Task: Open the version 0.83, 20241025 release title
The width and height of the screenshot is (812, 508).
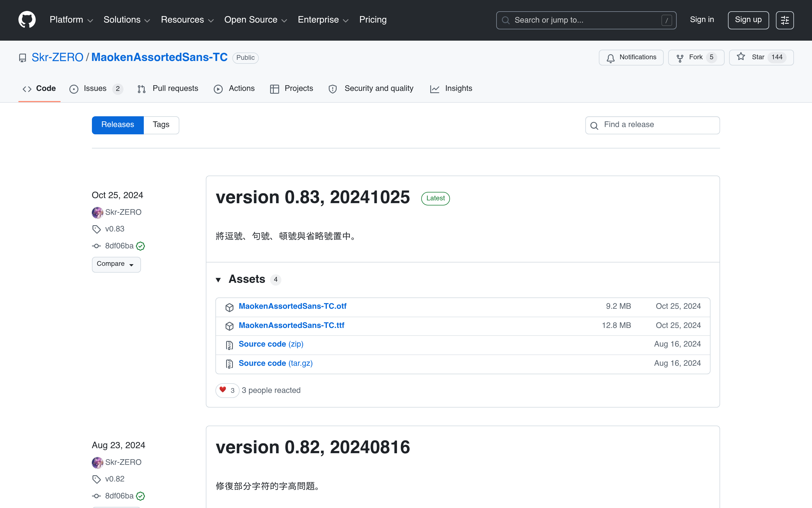Action: tap(313, 197)
